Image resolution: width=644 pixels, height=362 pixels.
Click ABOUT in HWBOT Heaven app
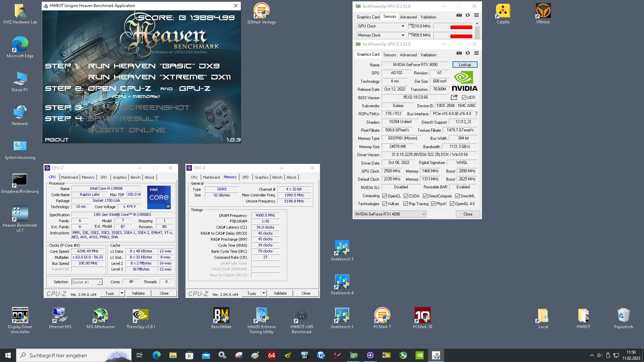click(x=57, y=140)
